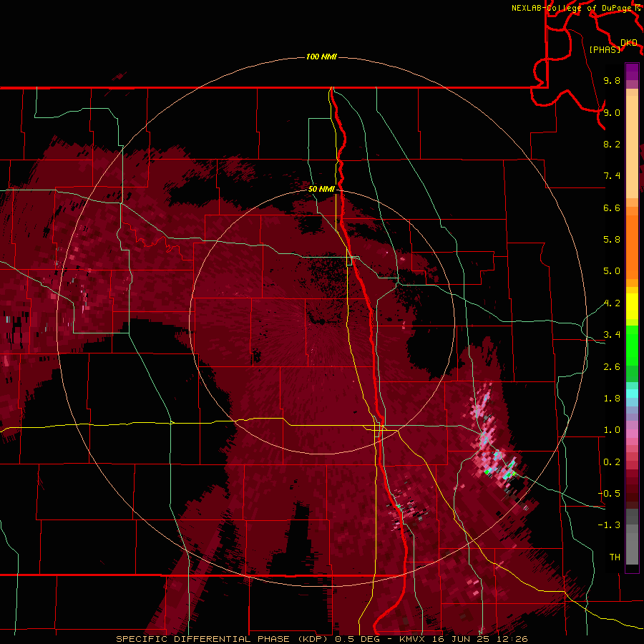Click the 1.0 value on the color scale
Screen dimensions: 644x644
pyautogui.click(x=612, y=430)
